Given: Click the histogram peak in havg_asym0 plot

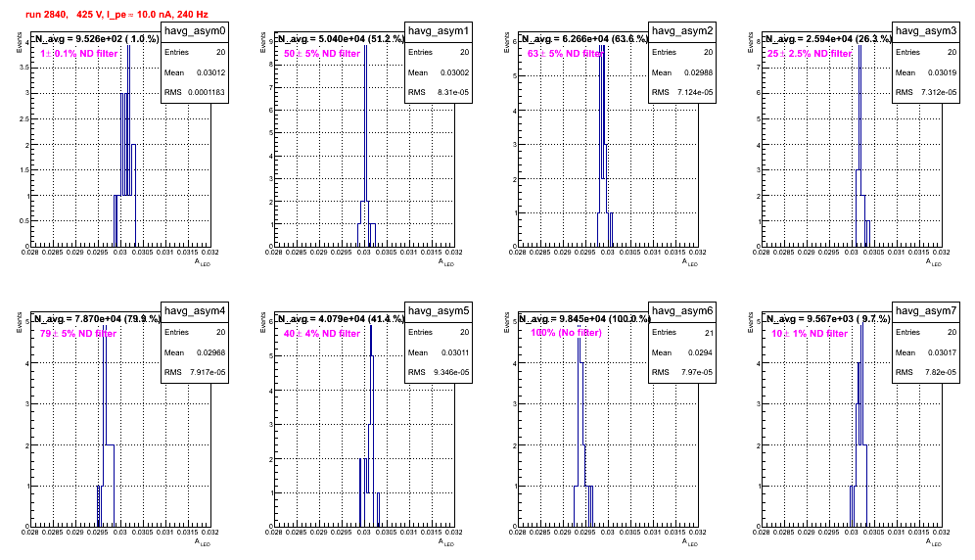Looking at the screenshot, I should click(128, 47).
